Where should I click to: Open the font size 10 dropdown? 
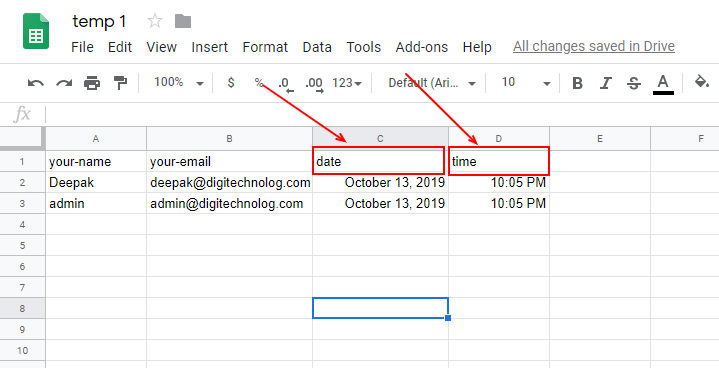tap(525, 82)
